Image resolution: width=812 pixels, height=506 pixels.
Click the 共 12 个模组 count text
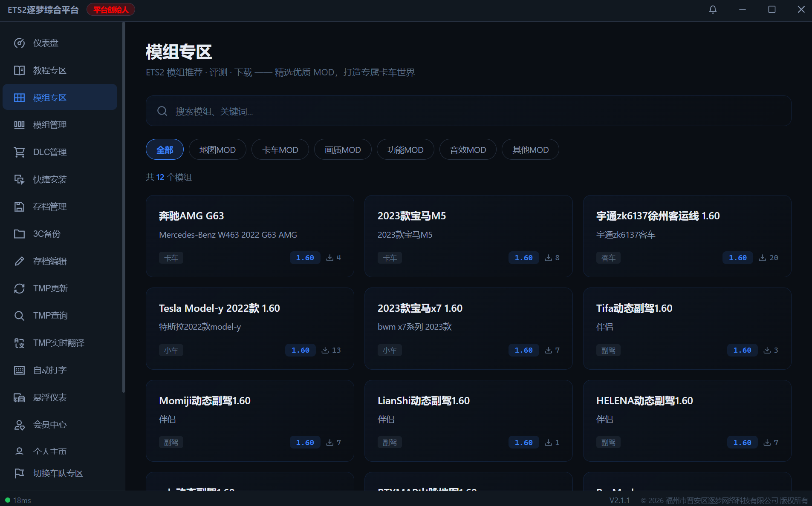pos(169,177)
